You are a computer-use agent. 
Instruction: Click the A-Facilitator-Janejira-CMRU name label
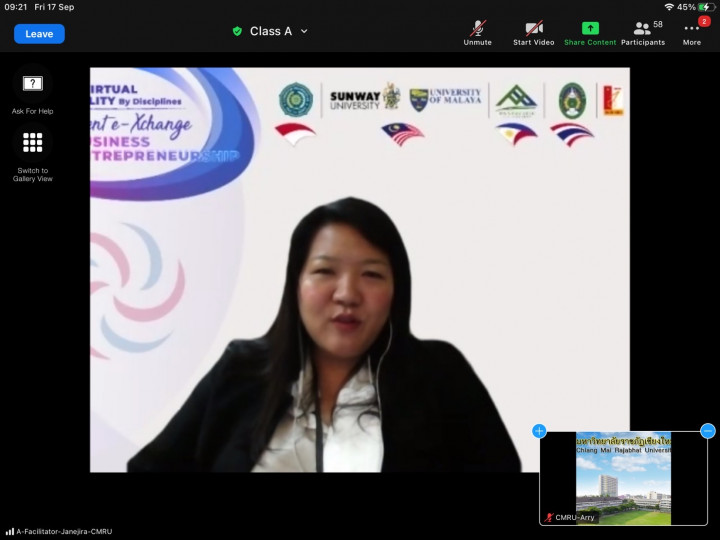pos(64,532)
